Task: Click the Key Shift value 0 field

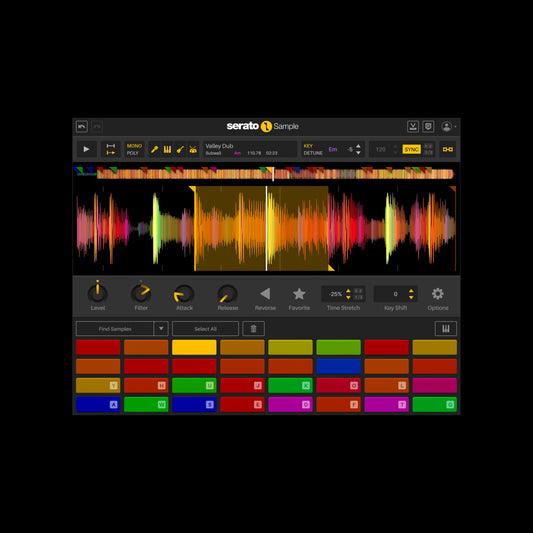Action: [395, 294]
